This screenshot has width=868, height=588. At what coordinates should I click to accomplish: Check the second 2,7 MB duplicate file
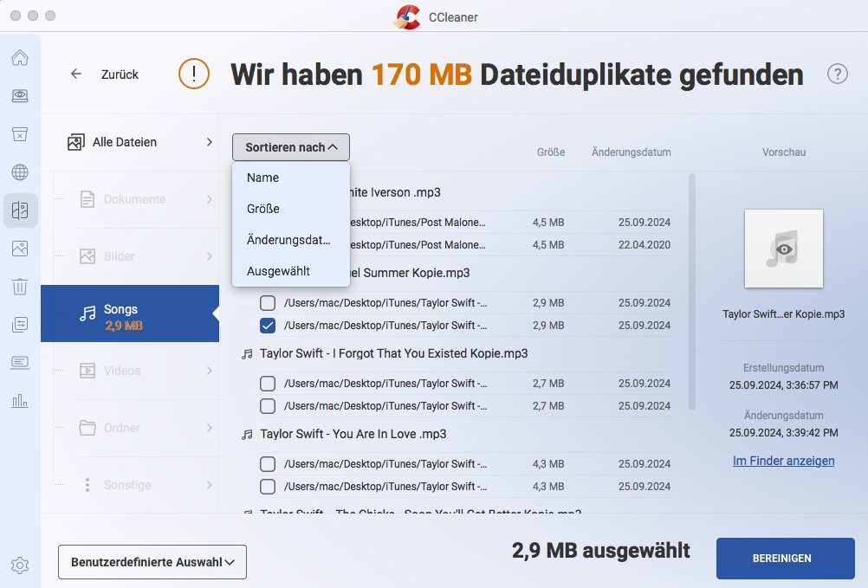click(268, 406)
